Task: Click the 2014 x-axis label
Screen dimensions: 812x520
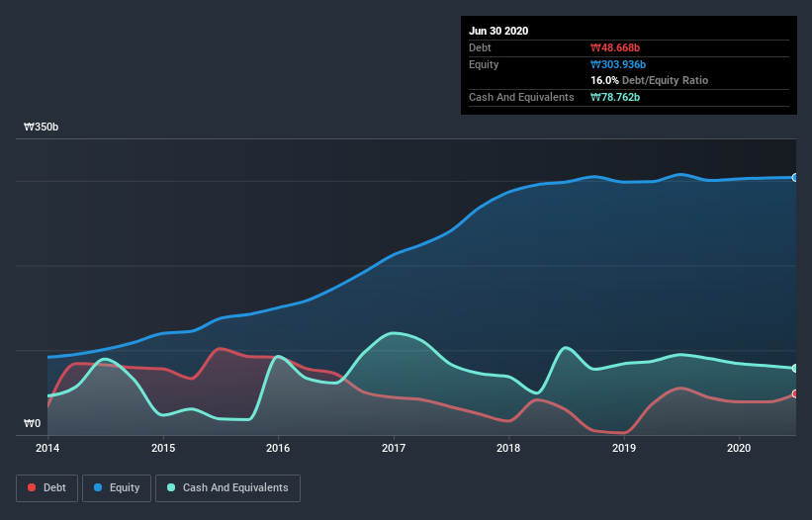Action: (x=47, y=448)
